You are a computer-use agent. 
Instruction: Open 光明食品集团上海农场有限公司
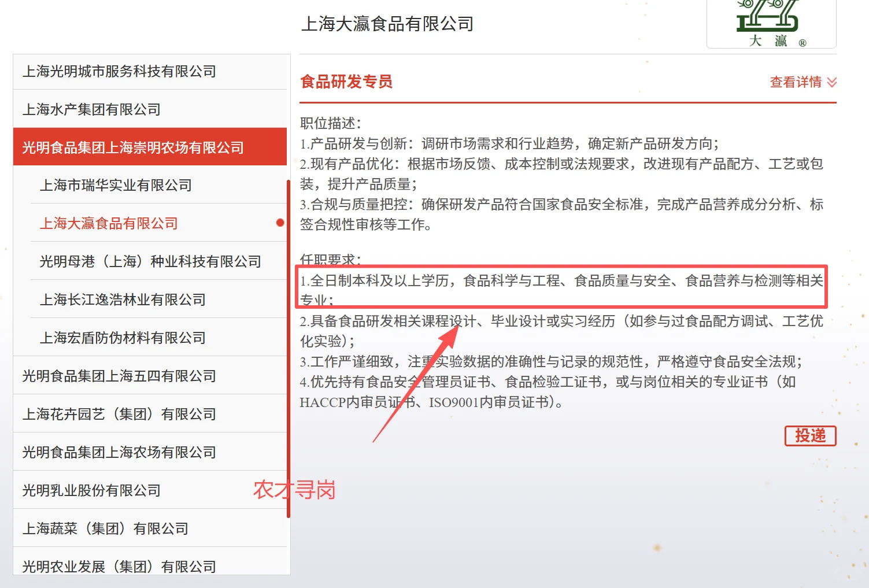[x=150, y=452]
